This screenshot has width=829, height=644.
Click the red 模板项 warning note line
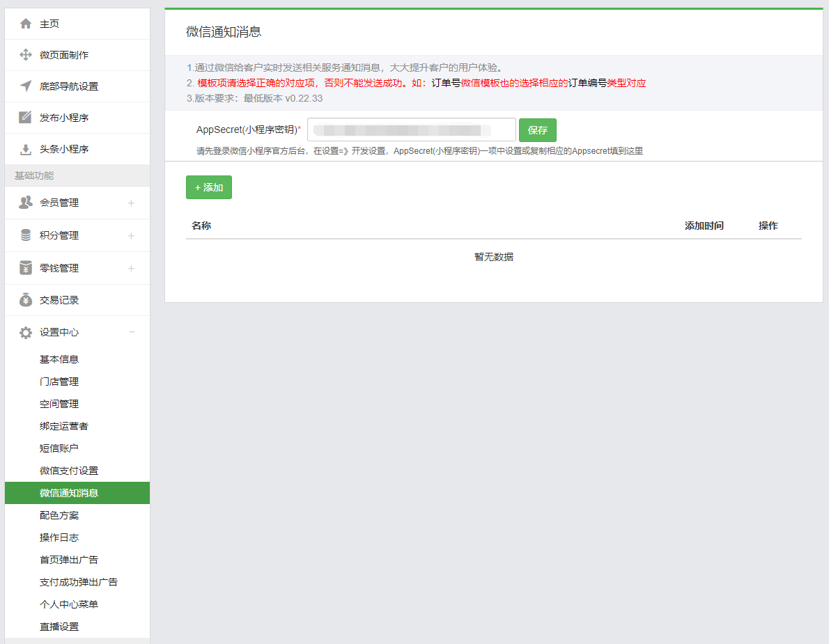(x=416, y=83)
